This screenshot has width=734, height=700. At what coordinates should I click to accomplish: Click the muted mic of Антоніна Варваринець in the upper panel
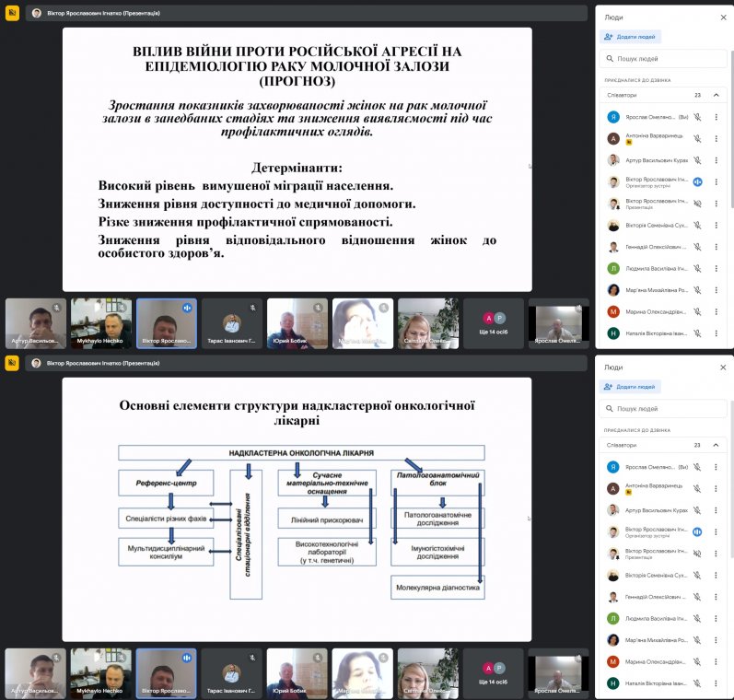[x=697, y=138]
